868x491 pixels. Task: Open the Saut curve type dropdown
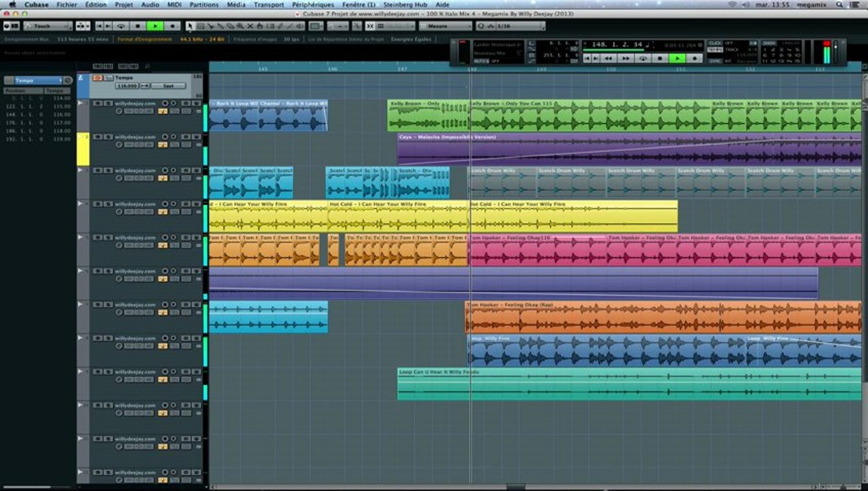coord(169,86)
